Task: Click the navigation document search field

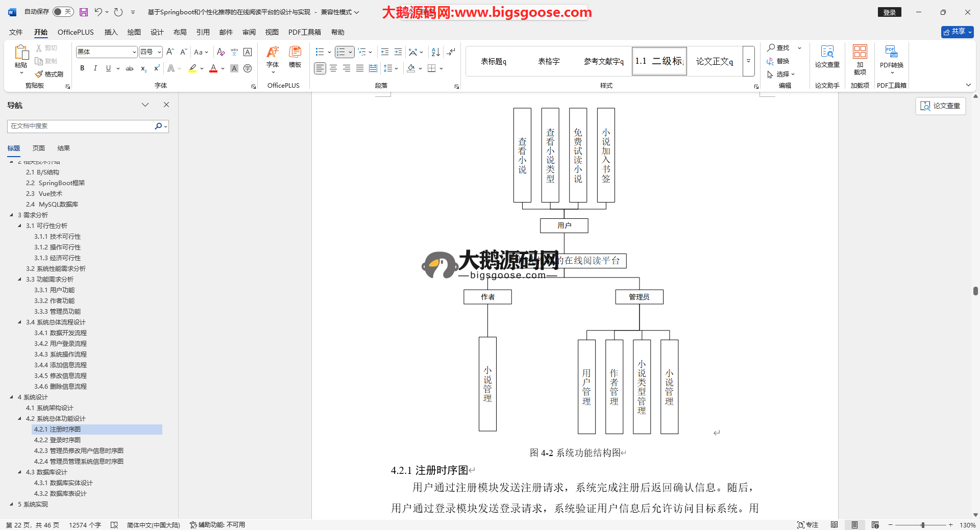Action: click(x=82, y=126)
